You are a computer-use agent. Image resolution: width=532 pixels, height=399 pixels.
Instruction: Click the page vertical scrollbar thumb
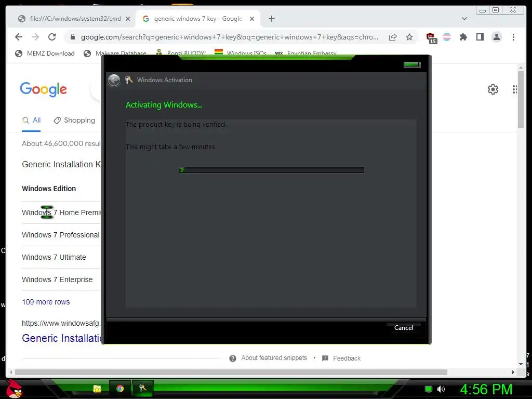tap(521, 99)
